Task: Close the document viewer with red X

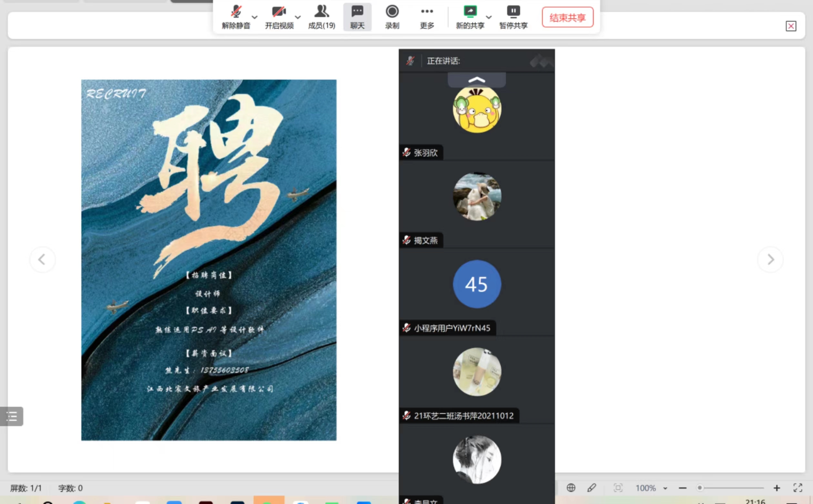Action: click(791, 26)
